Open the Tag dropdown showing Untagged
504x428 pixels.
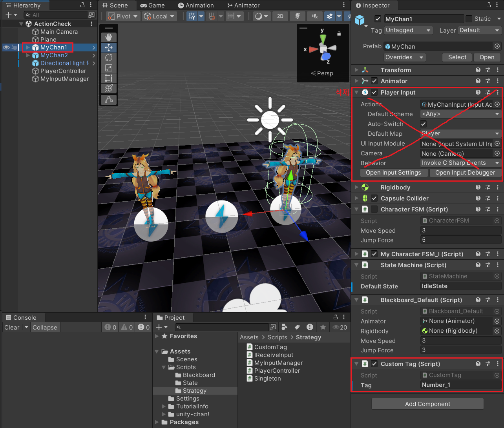click(x=408, y=30)
